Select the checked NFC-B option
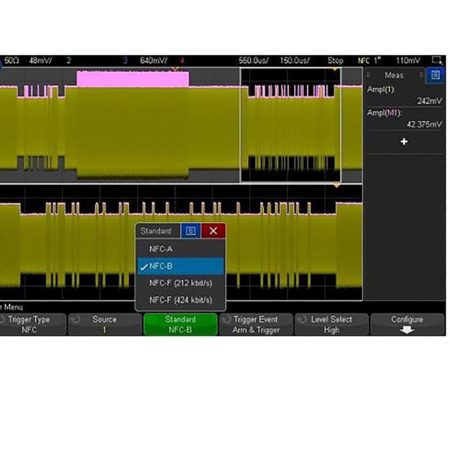 tap(180, 266)
